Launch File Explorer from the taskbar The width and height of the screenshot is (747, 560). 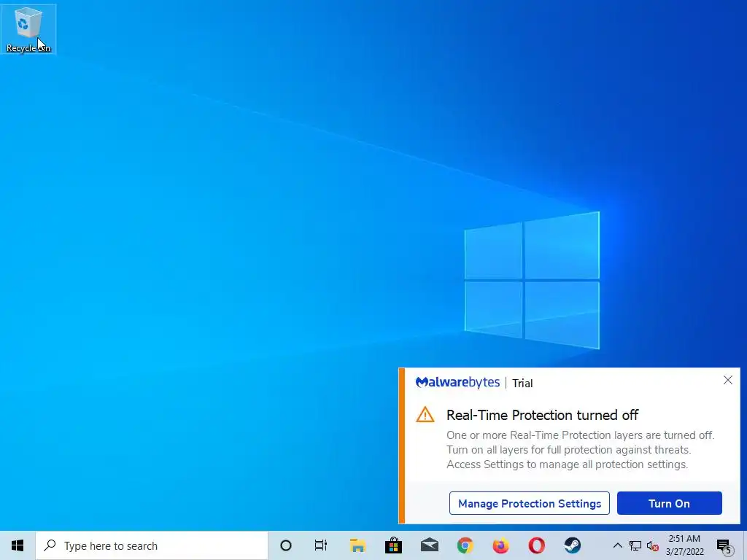click(x=357, y=545)
